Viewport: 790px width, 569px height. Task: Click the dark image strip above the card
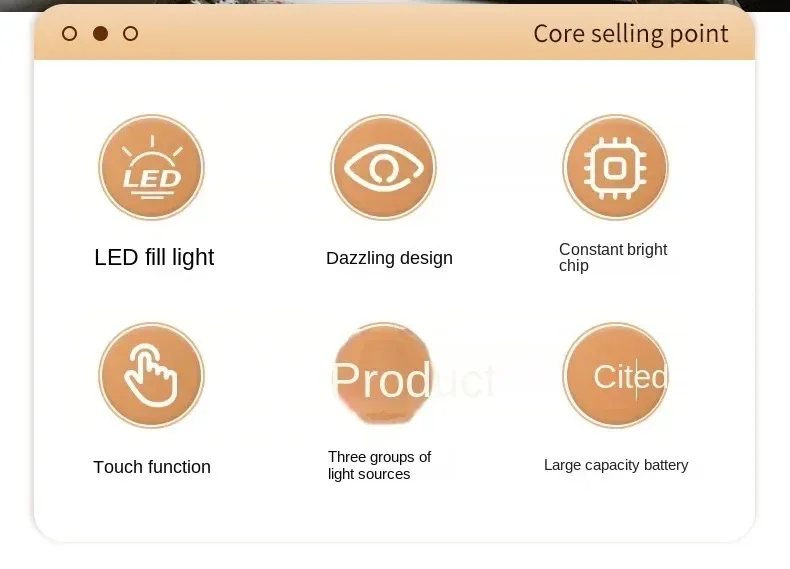[394, 5]
